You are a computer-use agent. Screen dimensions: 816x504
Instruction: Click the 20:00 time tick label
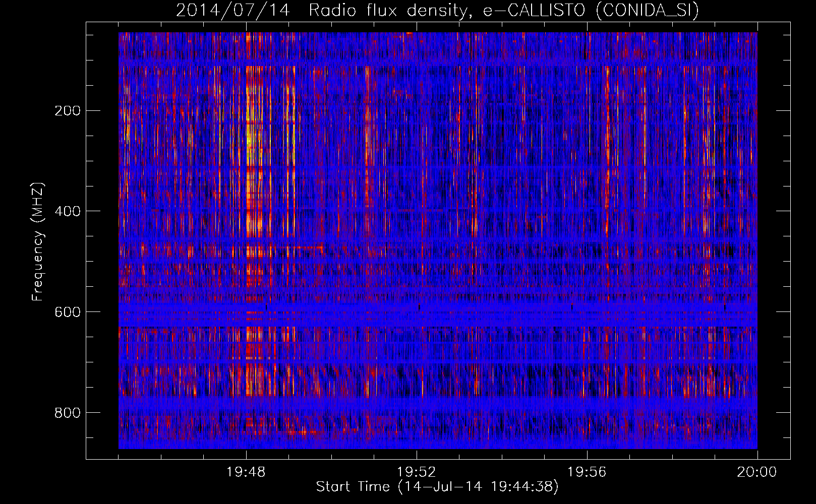(x=757, y=472)
